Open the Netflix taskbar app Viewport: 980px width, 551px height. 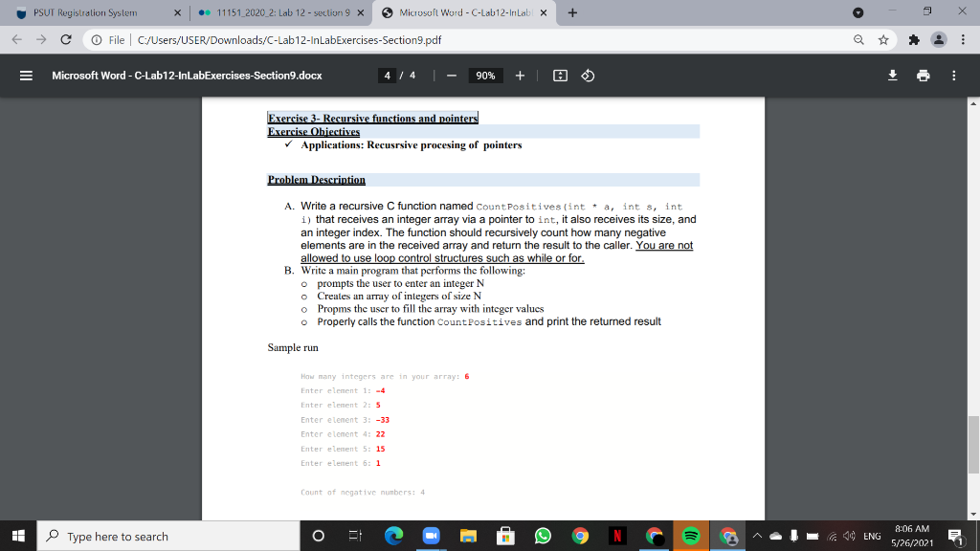[617, 536]
